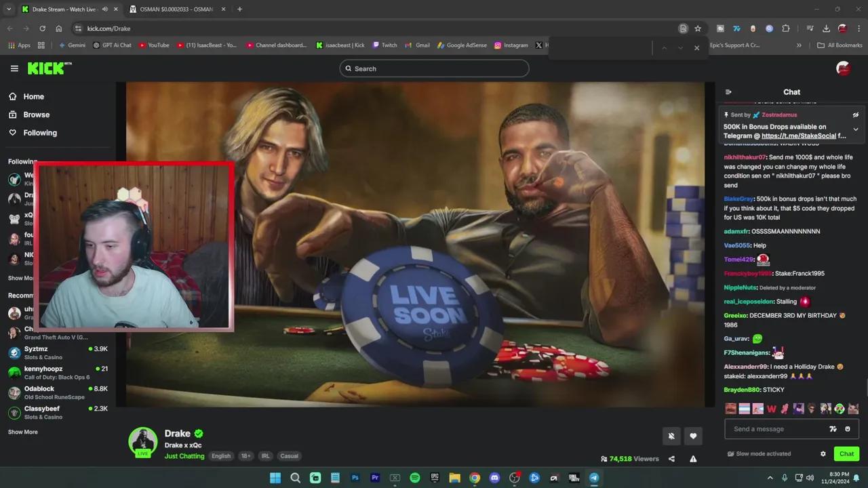Image resolution: width=868 pixels, height=488 pixels.
Task: Click the share stream icon below the player
Action: 671,458
